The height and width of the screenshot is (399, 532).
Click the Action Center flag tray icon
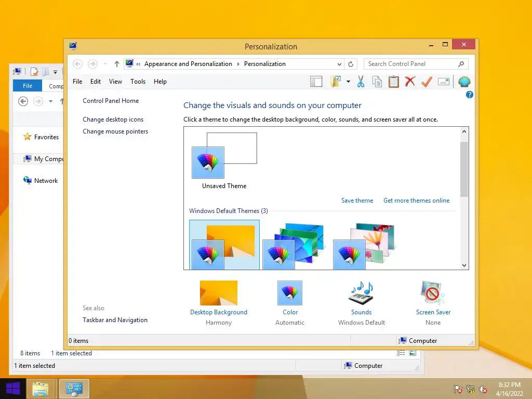(458, 389)
